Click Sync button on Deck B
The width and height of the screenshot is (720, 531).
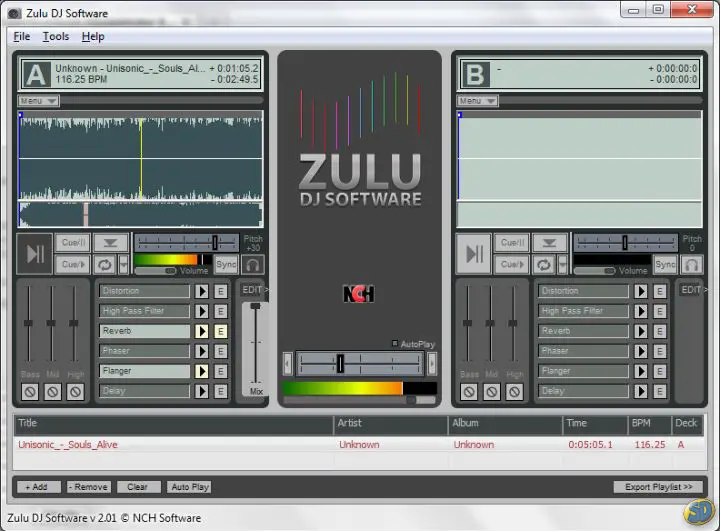[665, 265]
